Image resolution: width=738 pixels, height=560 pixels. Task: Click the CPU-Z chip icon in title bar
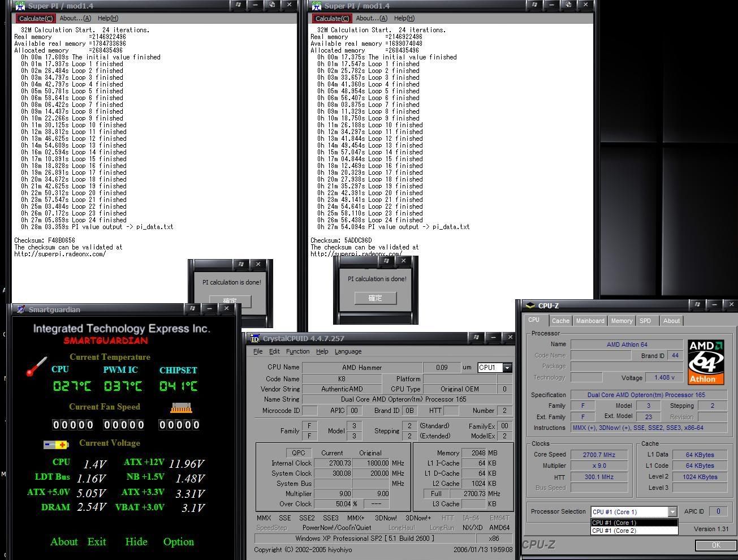[x=530, y=305]
